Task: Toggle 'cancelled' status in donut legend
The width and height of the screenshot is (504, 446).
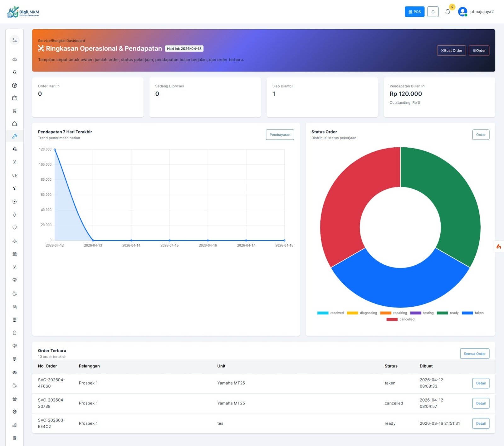Action: pyautogui.click(x=400, y=319)
